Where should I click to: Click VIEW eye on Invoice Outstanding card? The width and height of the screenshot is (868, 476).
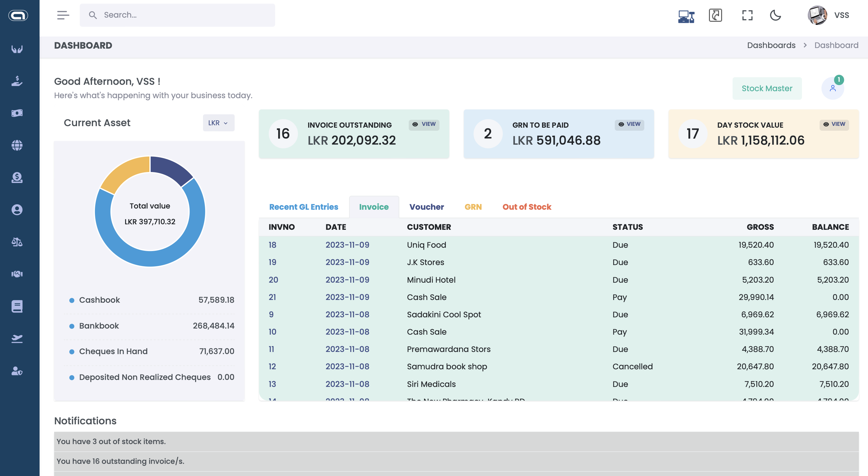[424, 124]
